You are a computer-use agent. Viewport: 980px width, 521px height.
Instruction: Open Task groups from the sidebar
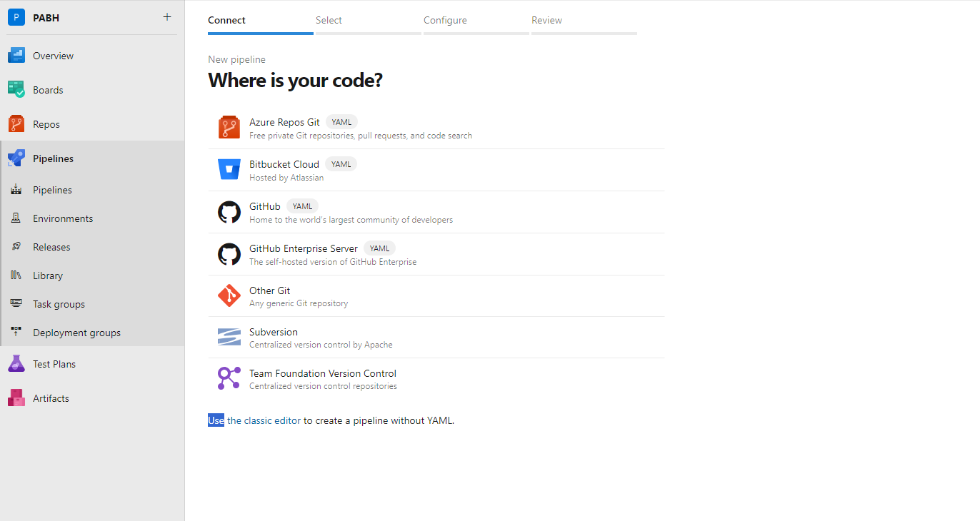[57, 303]
